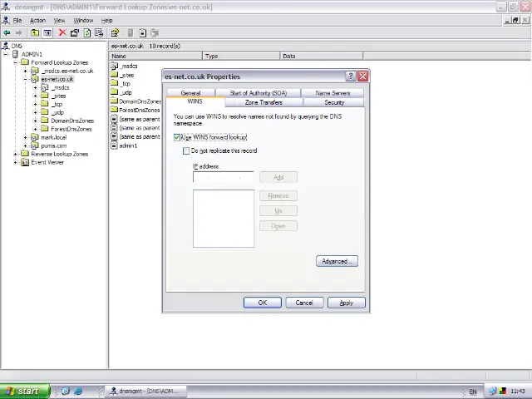Expand the mark.local zone
This screenshot has height=399, width=532.
click(x=26, y=137)
